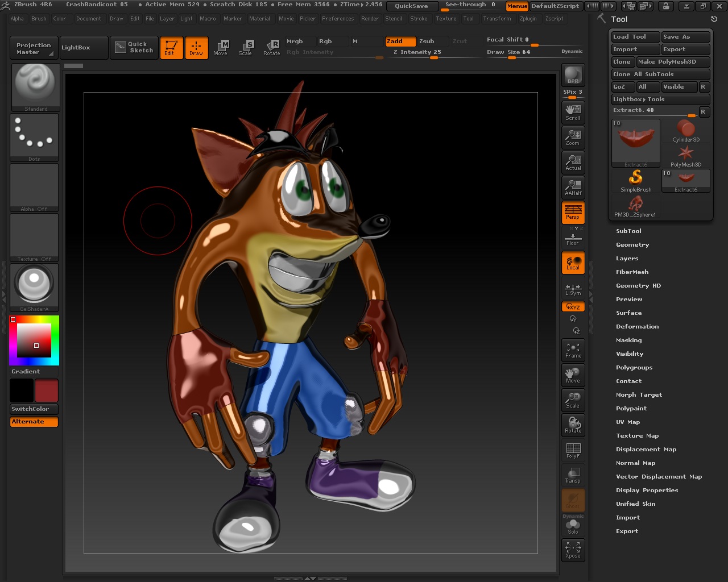The image size is (728, 582).
Task: Expand the Deformation section
Action: pyautogui.click(x=637, y=326)
